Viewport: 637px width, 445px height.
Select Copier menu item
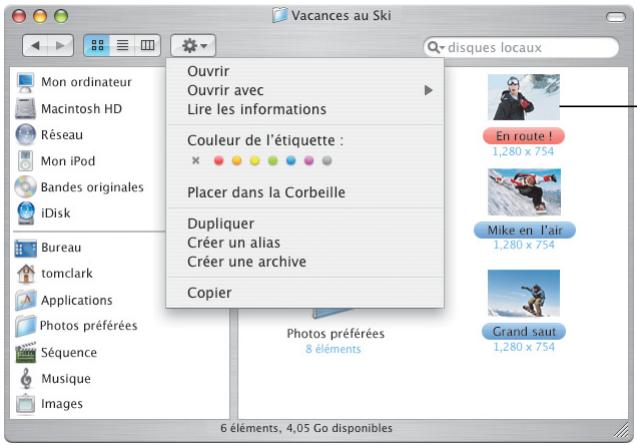(x=305, y=293)
